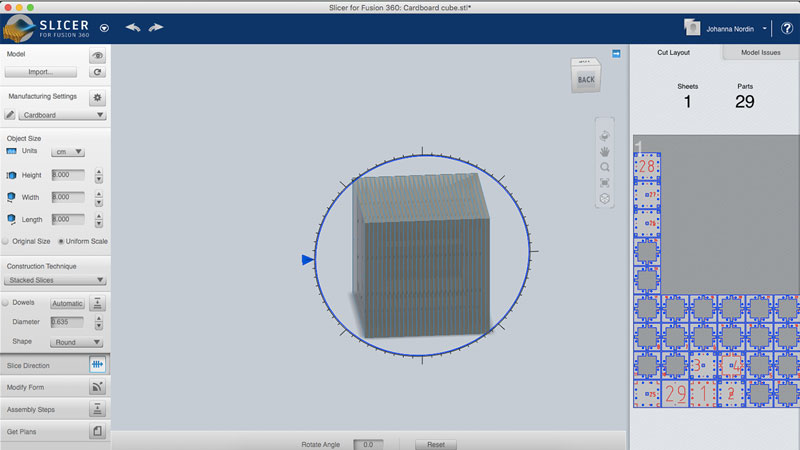Increase Length with the up arrow

click(x=99, y=216)
